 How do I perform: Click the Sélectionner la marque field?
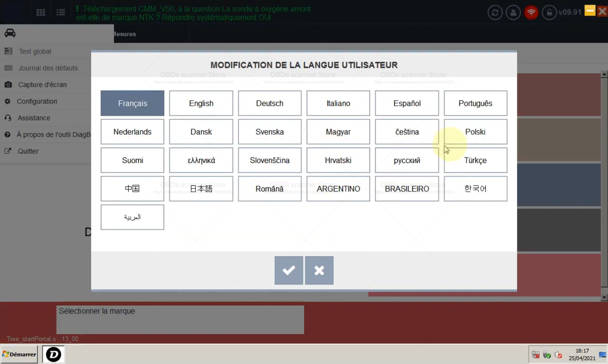coord(180,320)
